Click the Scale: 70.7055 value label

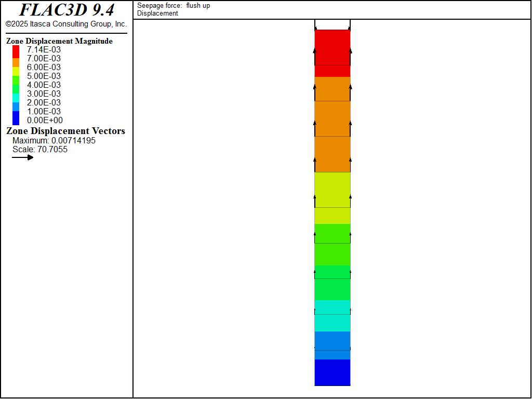click(x=40, y=150)
